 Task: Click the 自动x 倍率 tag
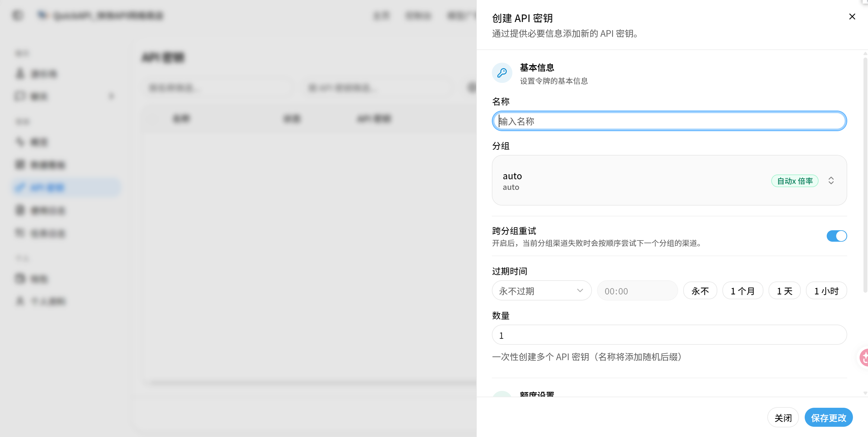tap(794, 181)
